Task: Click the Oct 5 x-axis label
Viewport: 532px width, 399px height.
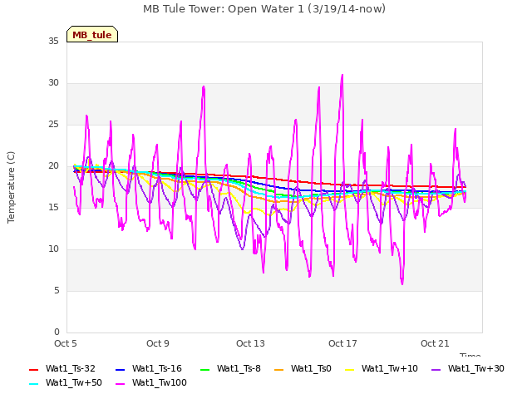Action: [x=66, y=343]
